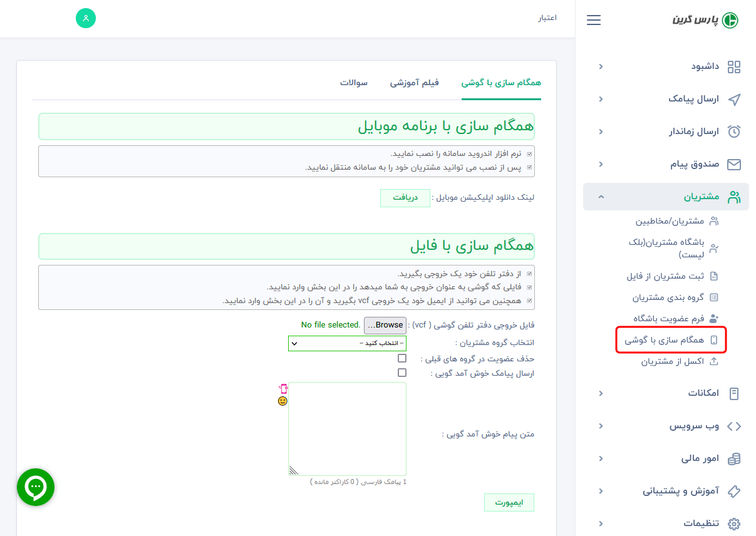756x536 pixels.
Task: Click Browse to choose a vcf file
Action: [x=385, y=325]
